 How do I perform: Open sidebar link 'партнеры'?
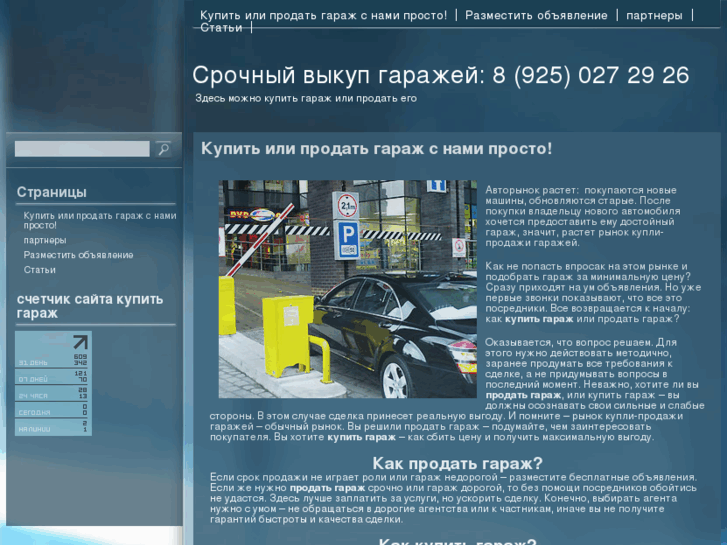pos(45,240)
